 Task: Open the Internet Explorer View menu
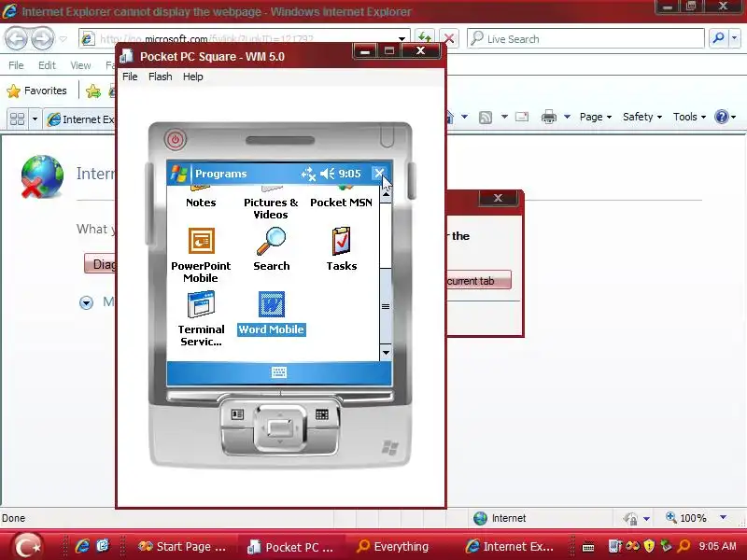click(x=80, y=65)
